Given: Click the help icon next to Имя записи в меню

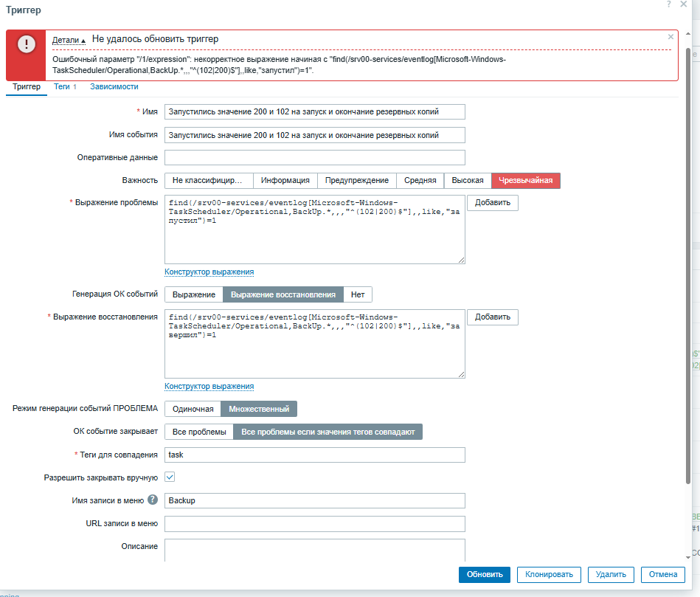Looking at the screenshot, I should [x=153, y=500].
